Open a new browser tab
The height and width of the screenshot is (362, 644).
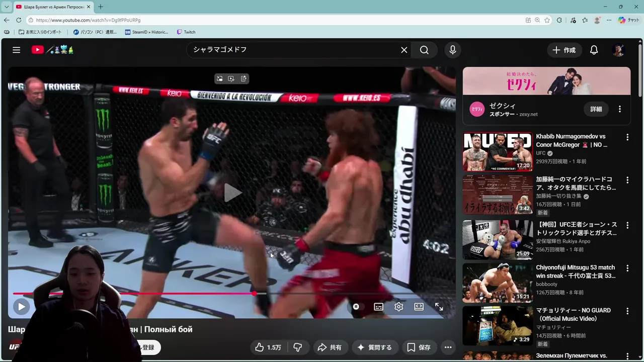(x=101, y=7)
